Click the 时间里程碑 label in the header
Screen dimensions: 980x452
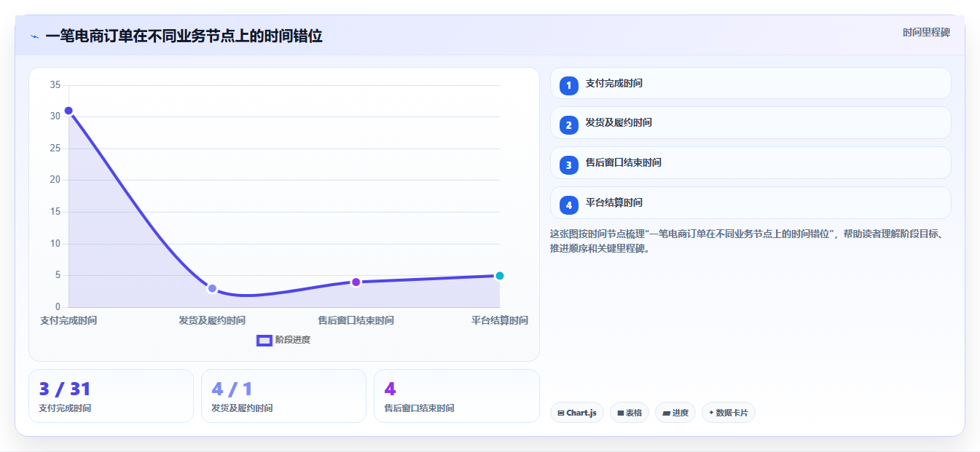[926, 33]
